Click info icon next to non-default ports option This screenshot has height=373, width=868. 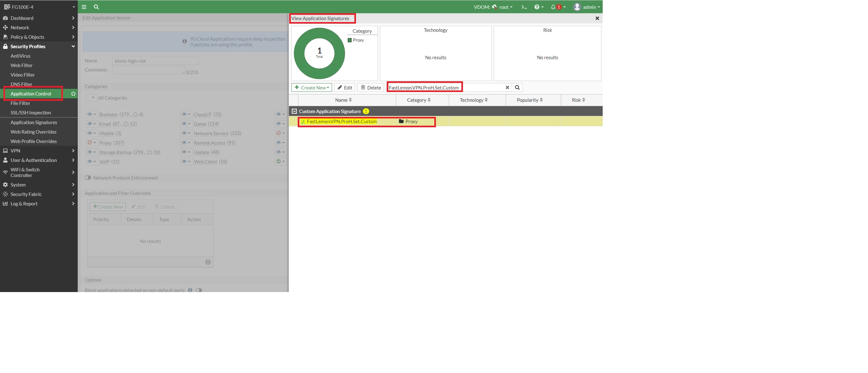[x=190, y=290]
